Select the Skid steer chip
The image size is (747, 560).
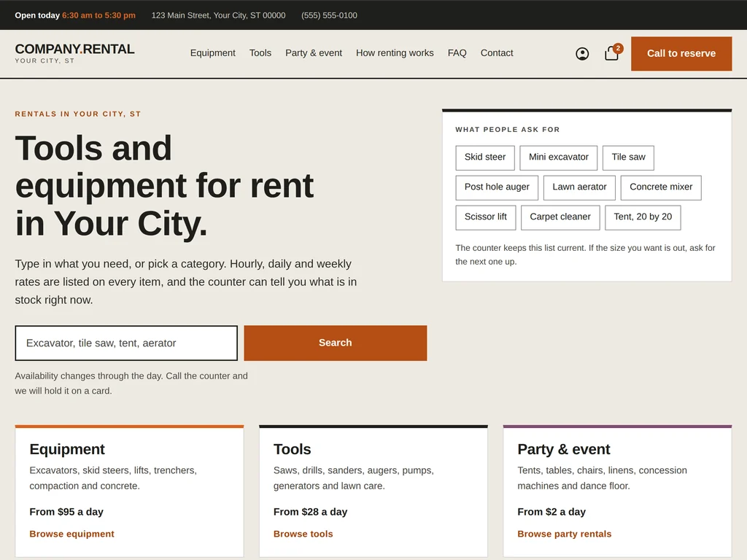485,157
